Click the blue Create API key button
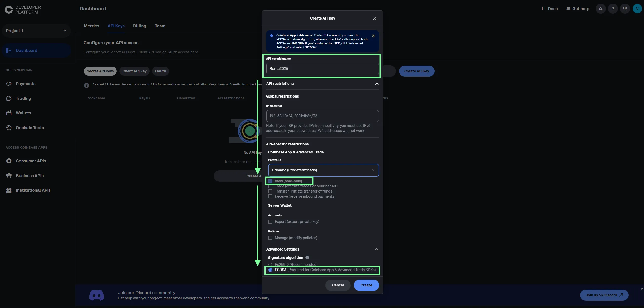The height and width of the screenshot is (308, 644). 417,71
